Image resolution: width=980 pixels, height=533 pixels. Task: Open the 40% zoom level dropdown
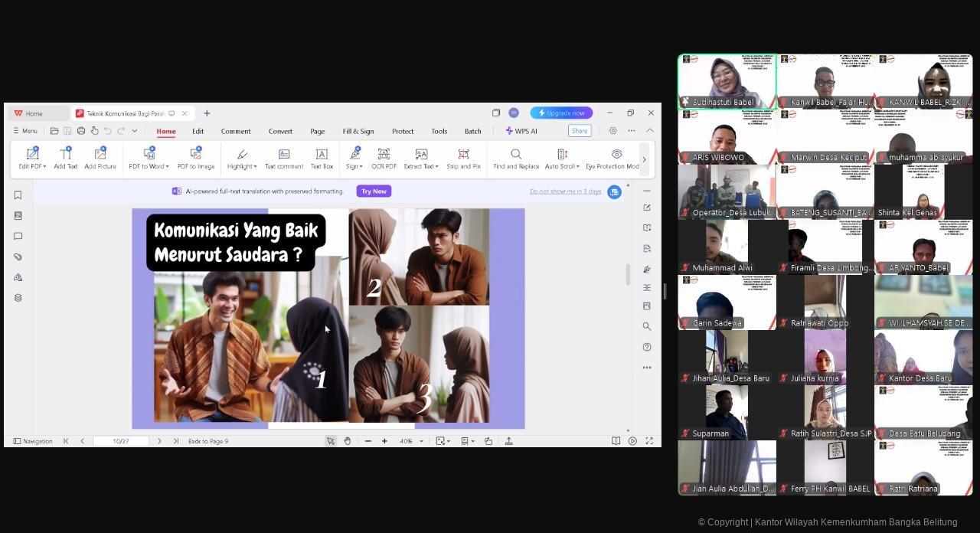421,441
